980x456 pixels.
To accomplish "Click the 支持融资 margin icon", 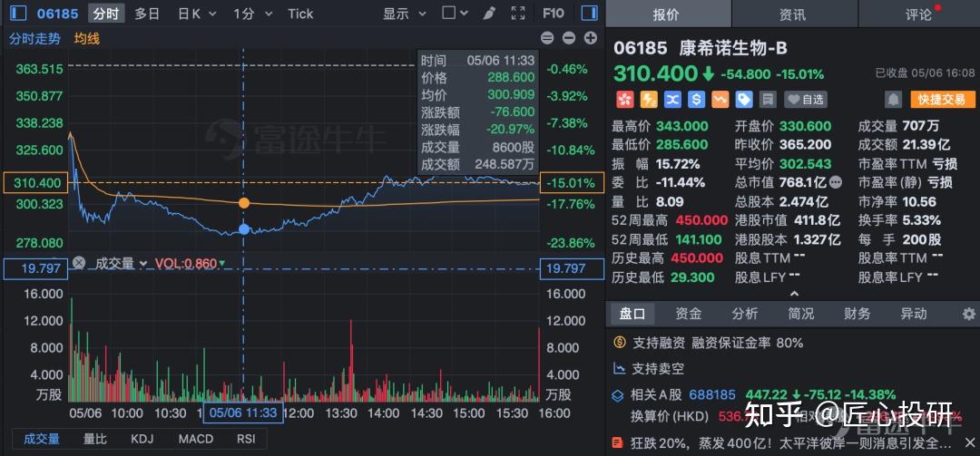I will [x=620, y=343].
